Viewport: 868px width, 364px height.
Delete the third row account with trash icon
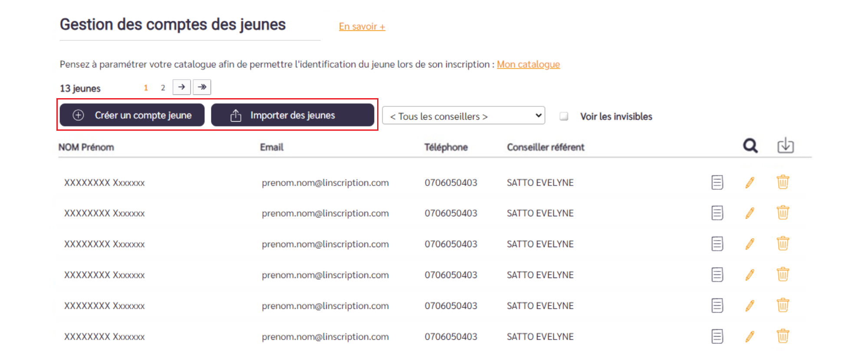point(783,243)
